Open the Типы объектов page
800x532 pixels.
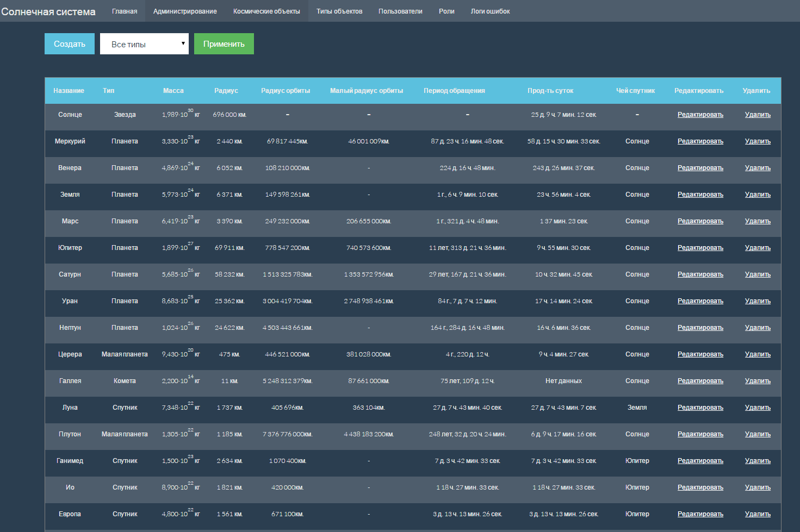point(339,11)
